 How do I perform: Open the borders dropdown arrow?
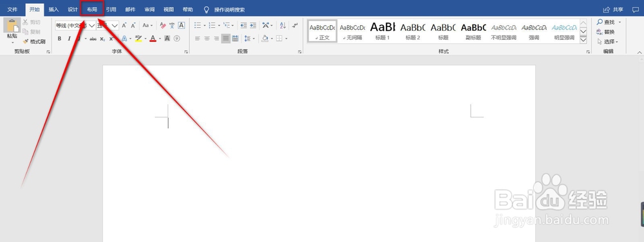pyautogui.click(x=286, y=39)
